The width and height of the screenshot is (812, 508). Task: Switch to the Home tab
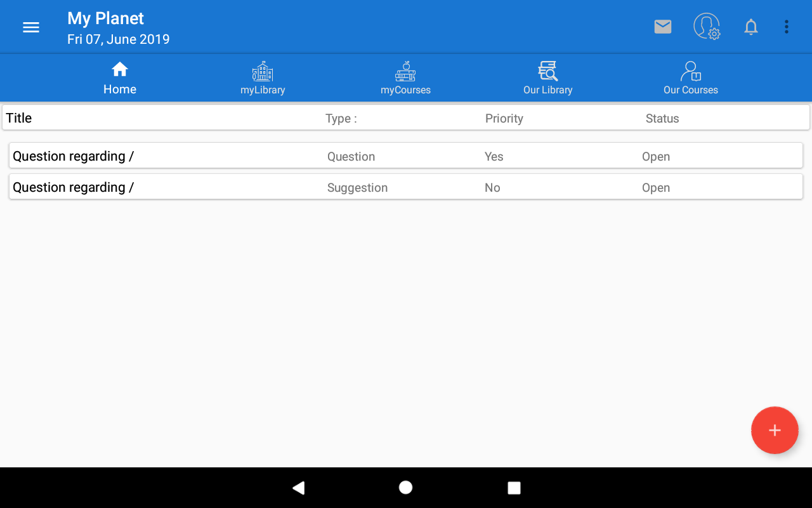(x=119, y=77)
